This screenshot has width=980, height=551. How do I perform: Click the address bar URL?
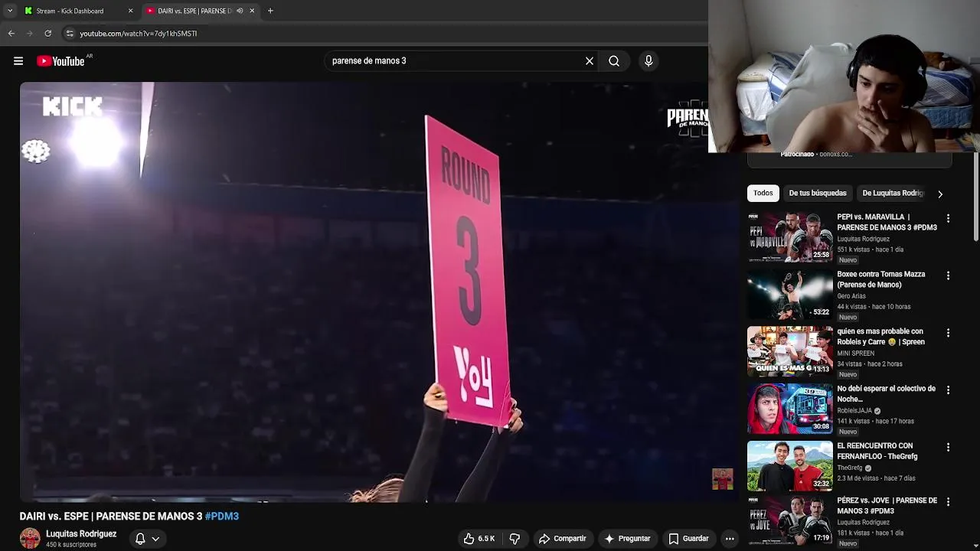(x=139, y=34)
